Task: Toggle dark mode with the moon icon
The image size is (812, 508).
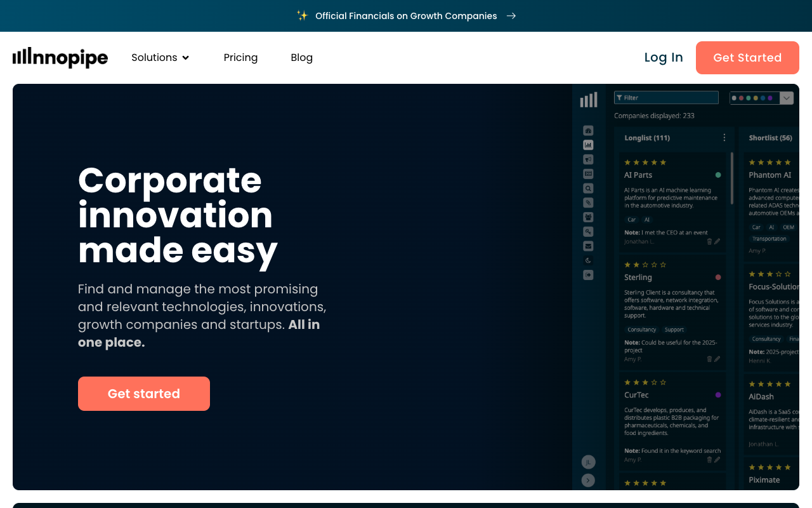Action: tap(588, 260)
